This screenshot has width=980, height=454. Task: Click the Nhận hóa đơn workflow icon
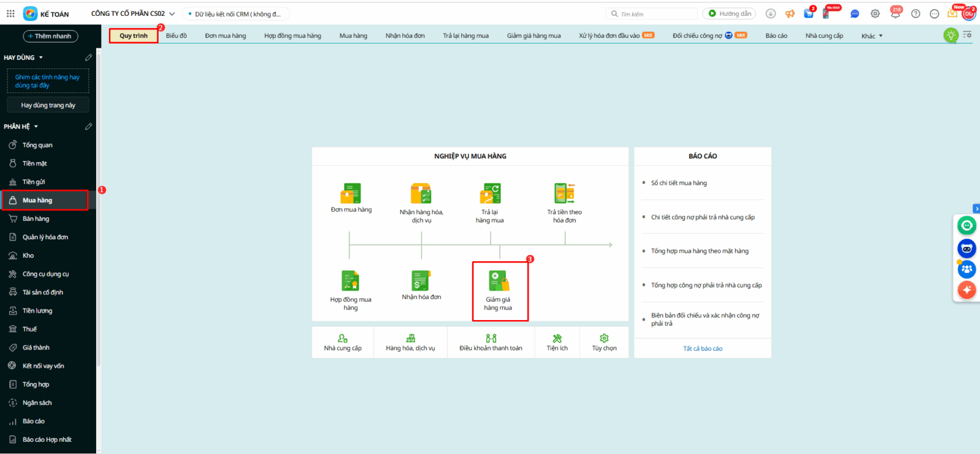point(421,281)
